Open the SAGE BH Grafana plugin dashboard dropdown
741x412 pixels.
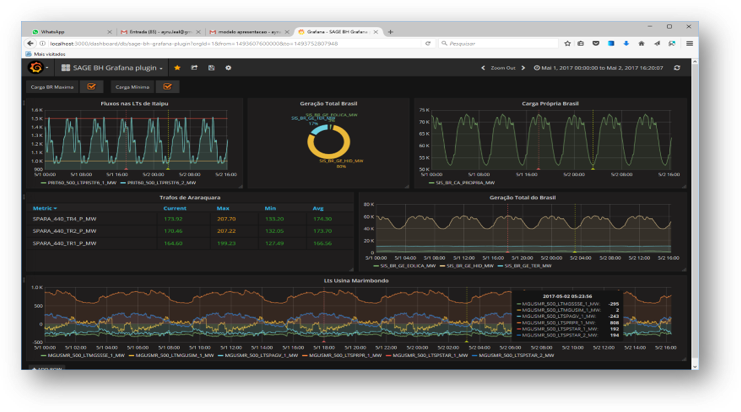pyautogui.click(x=113, y=68)
